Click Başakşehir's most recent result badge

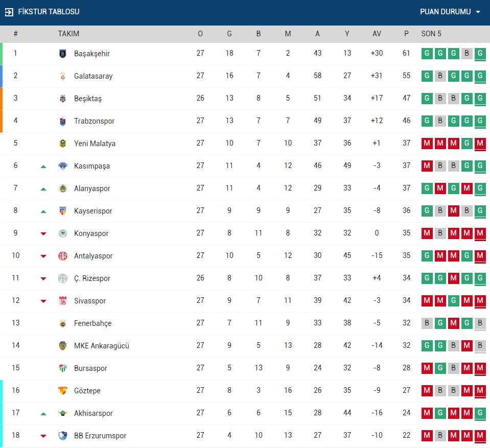tap(479, 54)
